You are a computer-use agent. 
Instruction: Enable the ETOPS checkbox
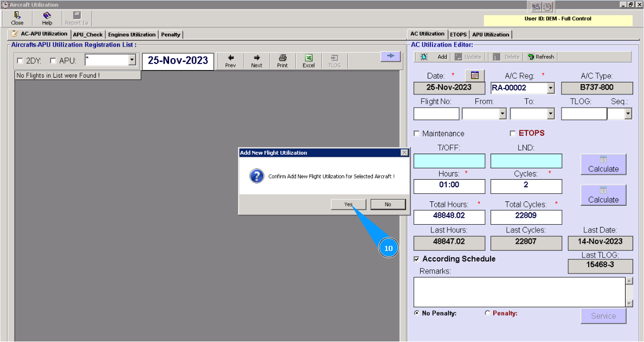[513, 133]
